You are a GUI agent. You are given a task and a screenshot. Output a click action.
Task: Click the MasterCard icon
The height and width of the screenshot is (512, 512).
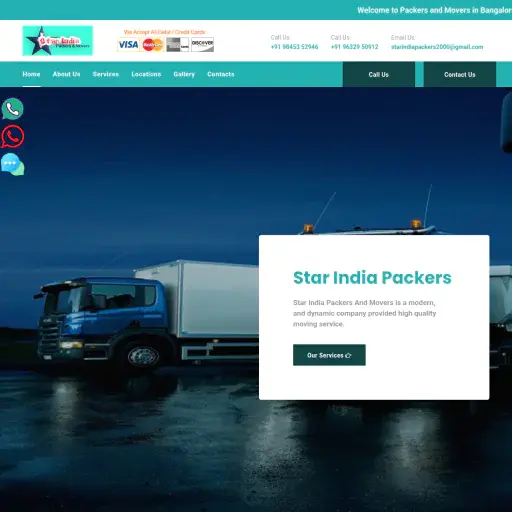pos(153,45)
